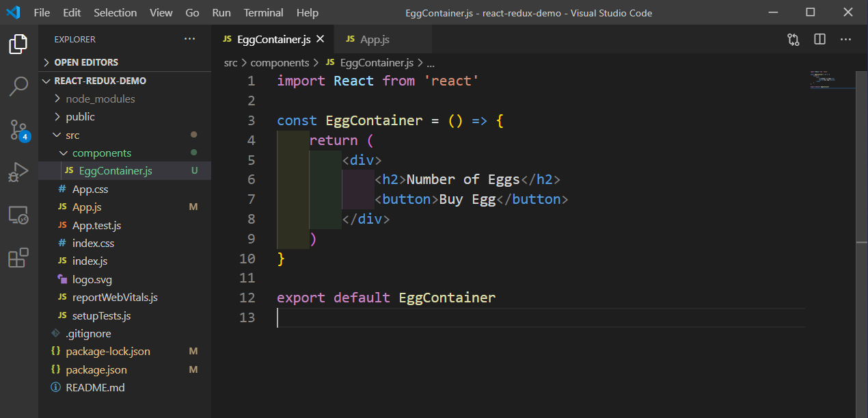This screenshot has height=418, width=868.
Task: Select EggContainer.js in file tree
Action: point(124,171)
